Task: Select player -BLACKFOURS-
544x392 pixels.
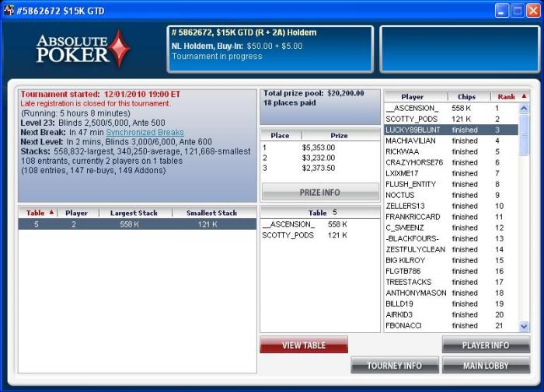Action: click(451, 238)
